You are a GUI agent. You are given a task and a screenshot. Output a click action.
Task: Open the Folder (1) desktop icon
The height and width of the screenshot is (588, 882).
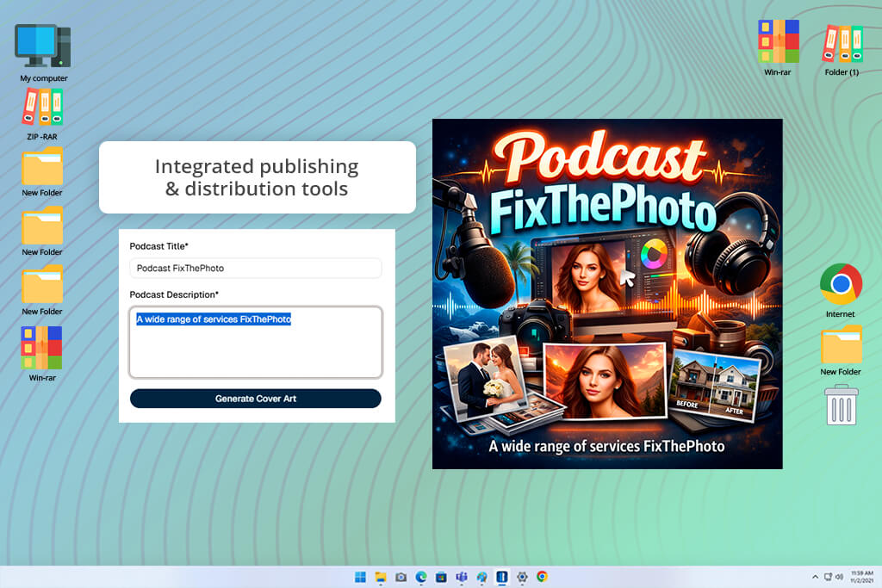(x=842, y=49)
